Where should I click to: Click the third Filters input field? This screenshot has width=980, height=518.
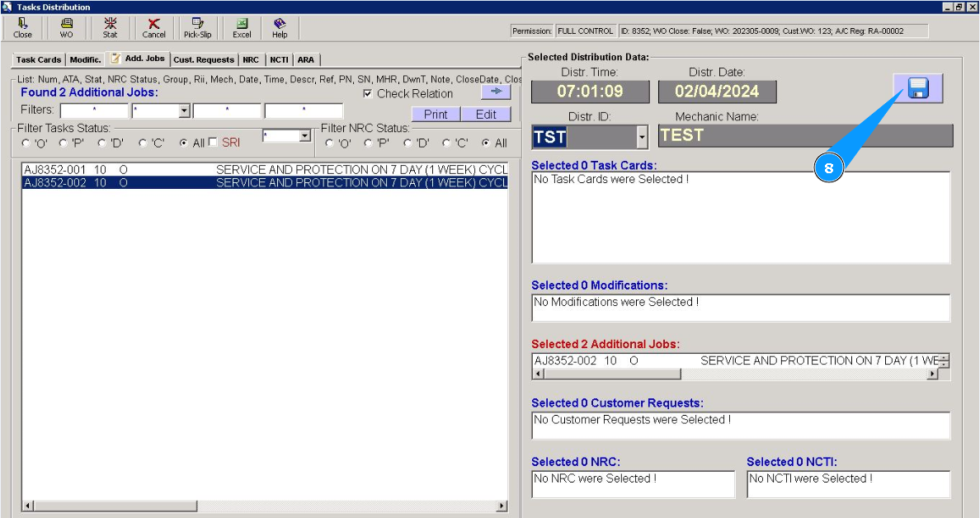[x=227, y=111]
